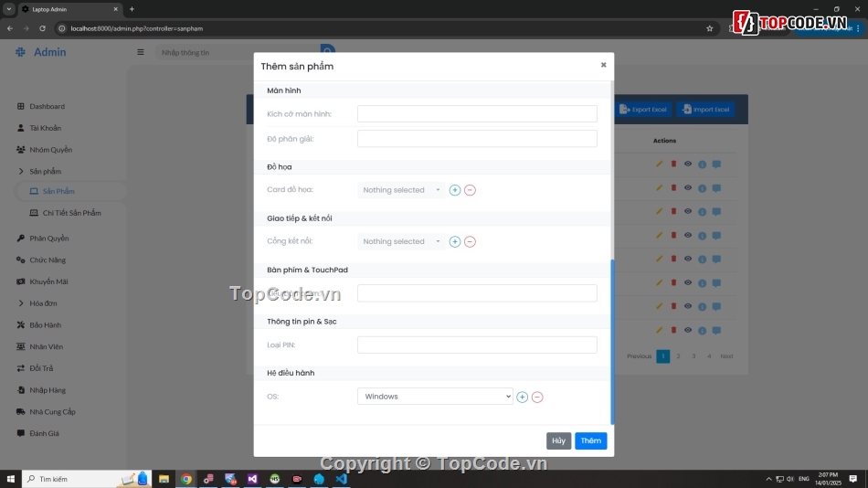Click the Previous pagination link
Screen dimensions: 868x488
point(639,356)
